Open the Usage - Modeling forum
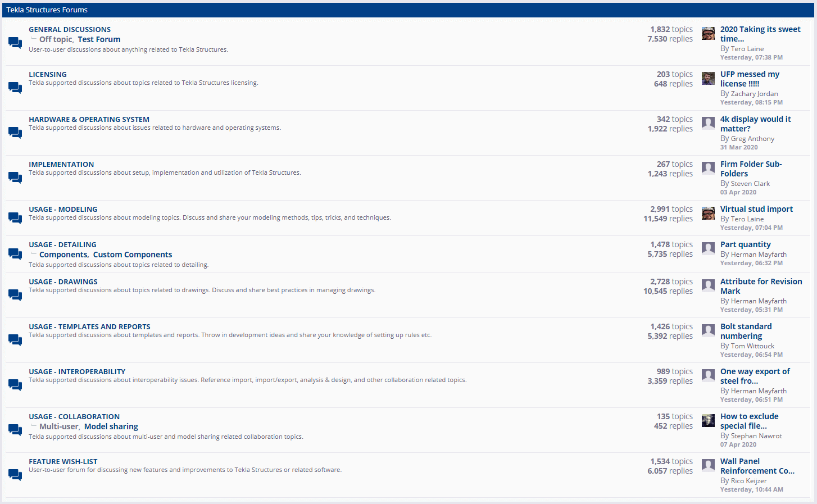Screen dimensions: 817x504 tap(63, 210)
